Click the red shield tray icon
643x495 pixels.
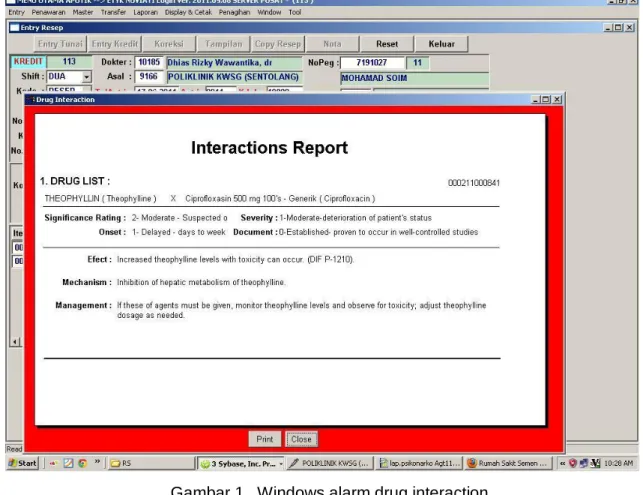tap(573, 463)
